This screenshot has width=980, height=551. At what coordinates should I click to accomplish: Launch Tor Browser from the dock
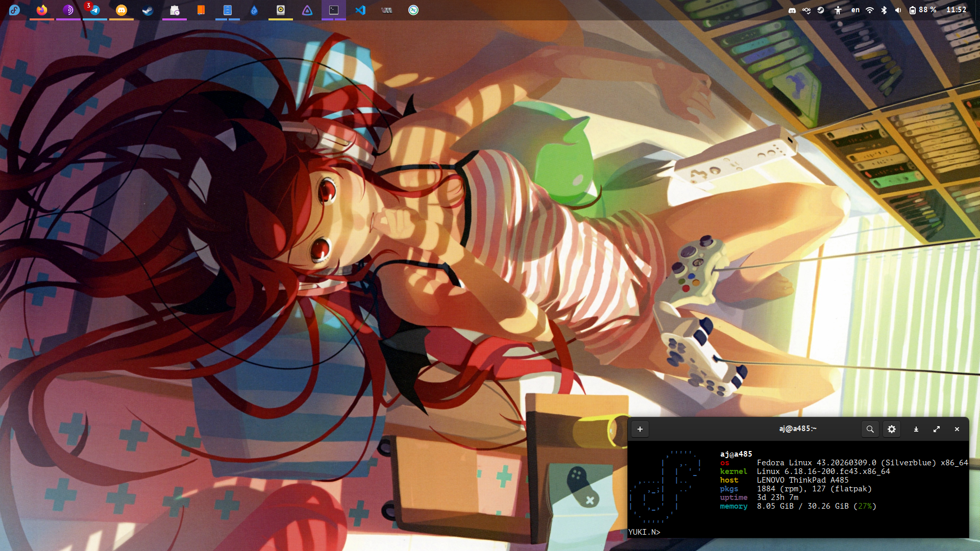pyautogui.click(x=68, y=10)
